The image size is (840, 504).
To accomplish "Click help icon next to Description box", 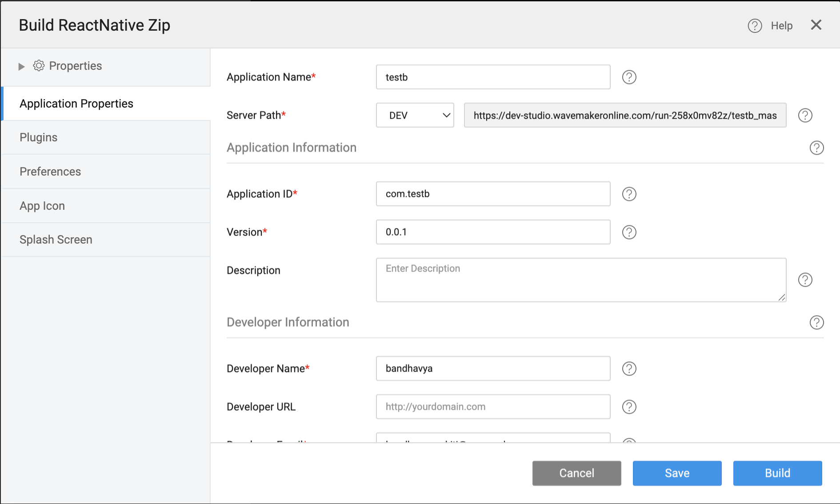I will coord(805,280).
